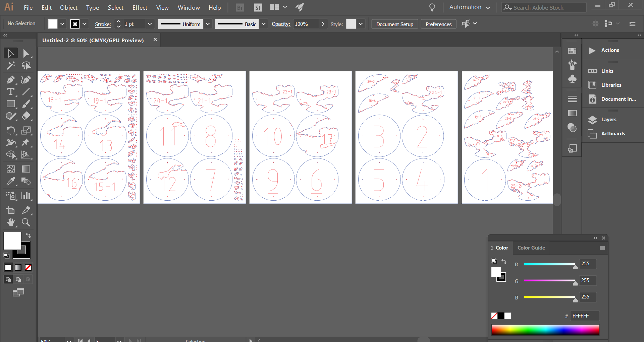Image resolution: width=644 pixels, height=342 pixels.
Task: Choose the Magic Wand tool
Action: pyautogui.click(x=11, y=66)
